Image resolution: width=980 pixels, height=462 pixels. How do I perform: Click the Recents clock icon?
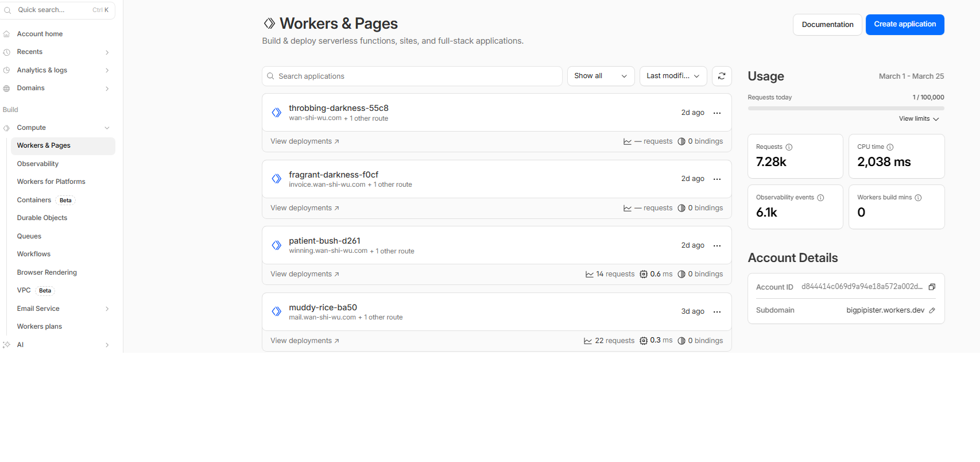(x=6, y=52)
